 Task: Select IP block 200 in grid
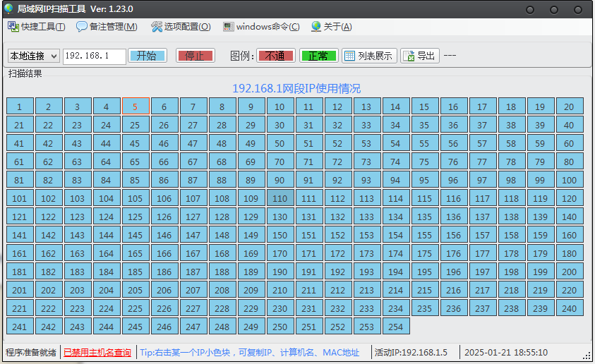[569, 272]
